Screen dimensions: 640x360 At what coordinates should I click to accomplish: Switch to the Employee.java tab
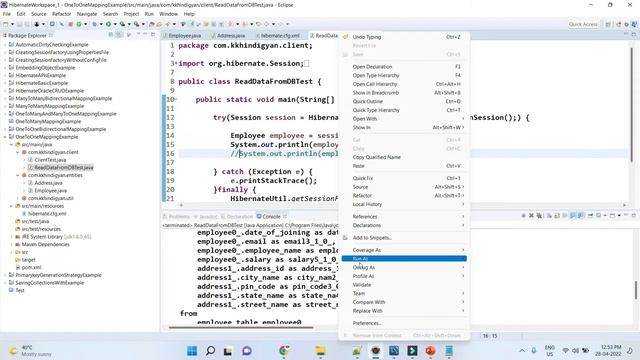(x=184, y=36)
